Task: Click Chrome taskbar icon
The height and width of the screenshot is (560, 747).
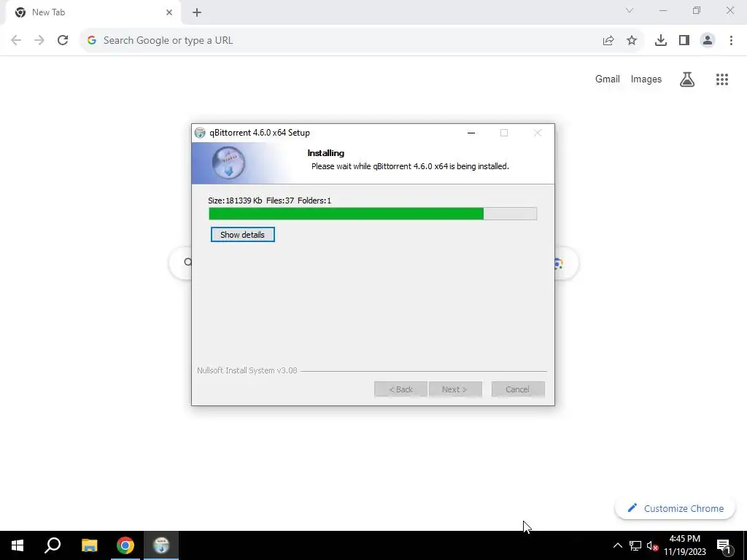Action: point(125,545)
